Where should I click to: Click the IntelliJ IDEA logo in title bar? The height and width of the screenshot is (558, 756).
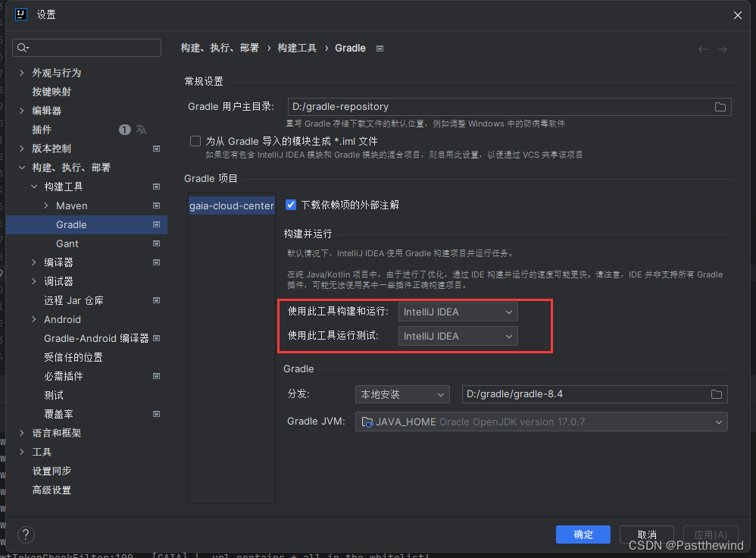21,14
